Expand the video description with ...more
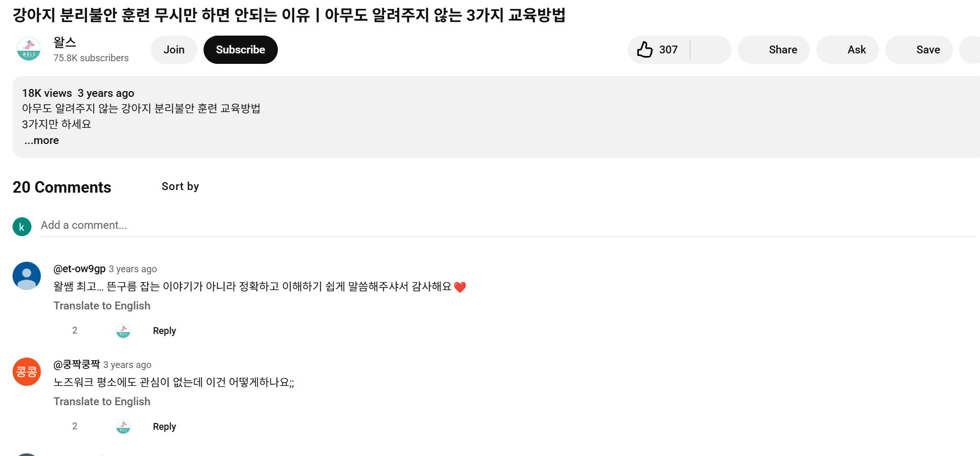Viewport: 980px width, 456px height. coord(41,140)
